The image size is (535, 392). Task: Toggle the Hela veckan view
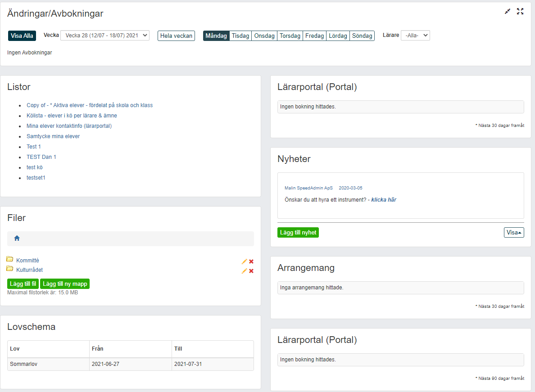[x=176, y=36]
